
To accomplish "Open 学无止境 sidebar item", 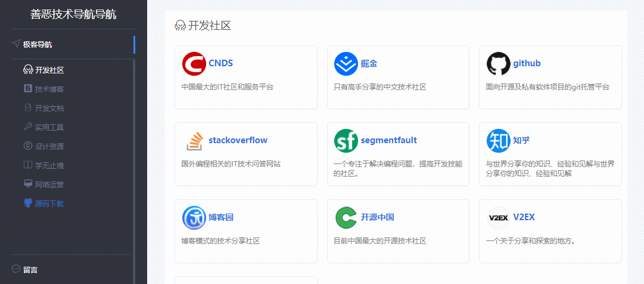I will click(49, 166).
